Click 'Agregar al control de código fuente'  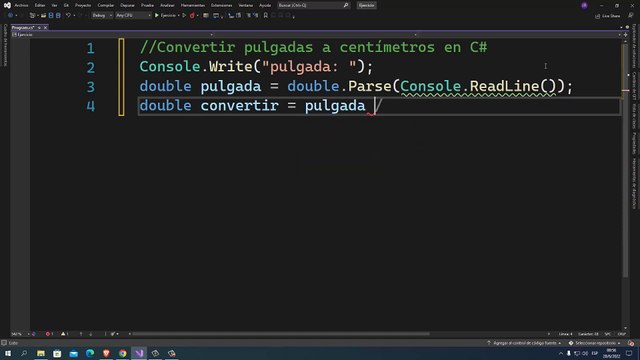(524, 343)
